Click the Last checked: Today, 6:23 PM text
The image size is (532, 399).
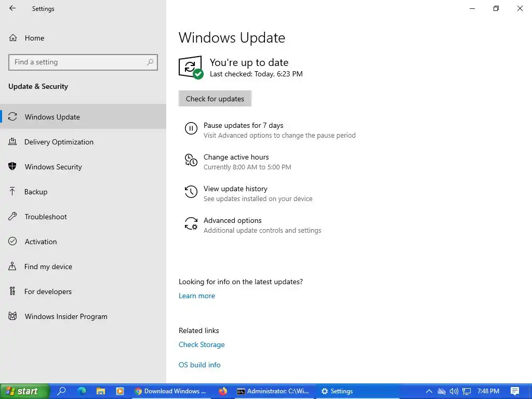point(256,74)
